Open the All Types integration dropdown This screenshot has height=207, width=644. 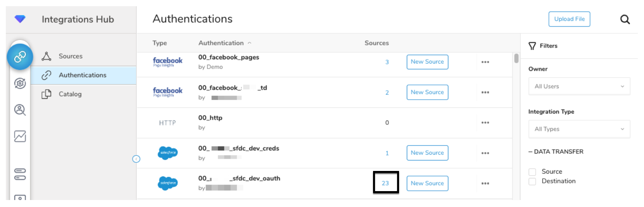(579, 129)
